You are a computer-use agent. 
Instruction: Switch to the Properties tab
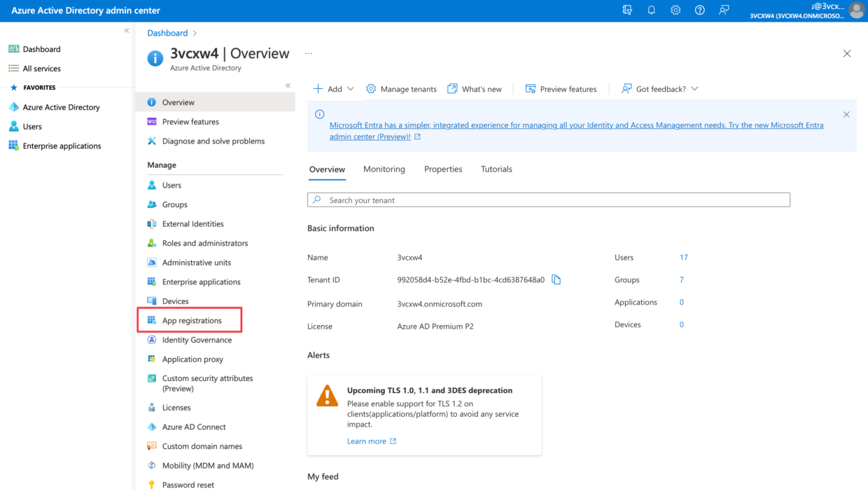[442, 169]
